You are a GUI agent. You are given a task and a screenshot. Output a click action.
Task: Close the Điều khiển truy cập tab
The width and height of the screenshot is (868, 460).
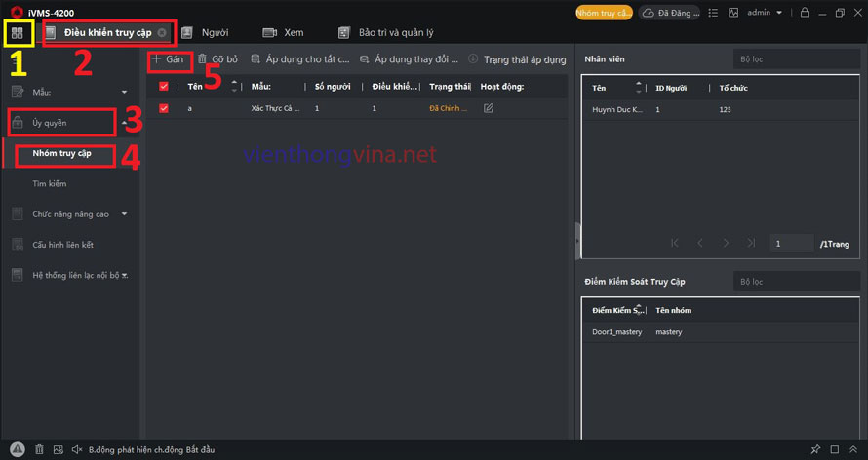(x=162, y=33)
